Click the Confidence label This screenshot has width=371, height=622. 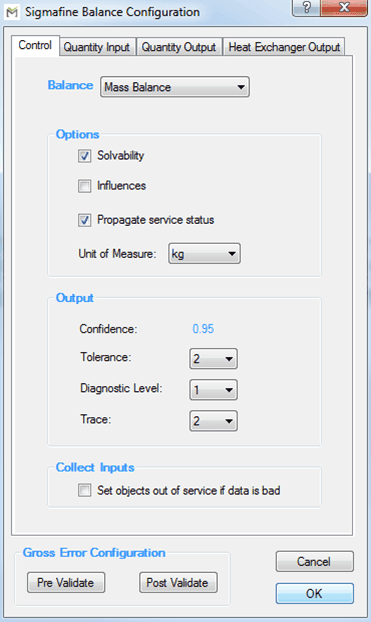(108, 329)
